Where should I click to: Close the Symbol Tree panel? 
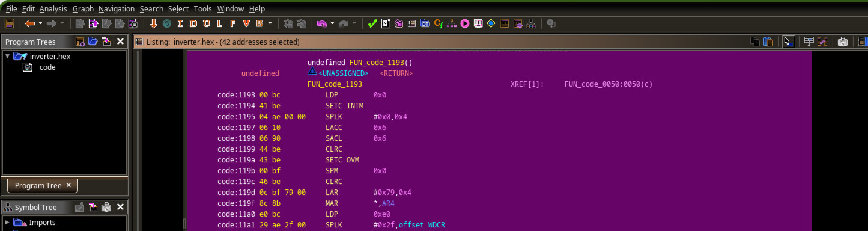(120, 207)
